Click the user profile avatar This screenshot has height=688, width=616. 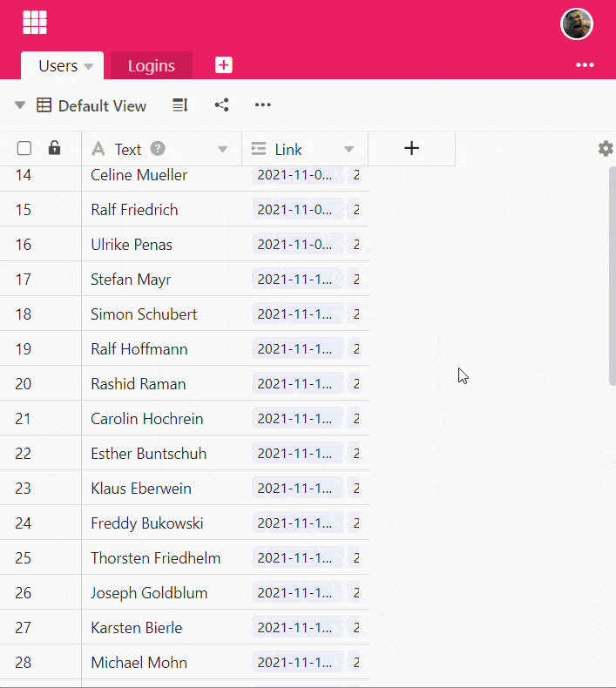(576, 24)
